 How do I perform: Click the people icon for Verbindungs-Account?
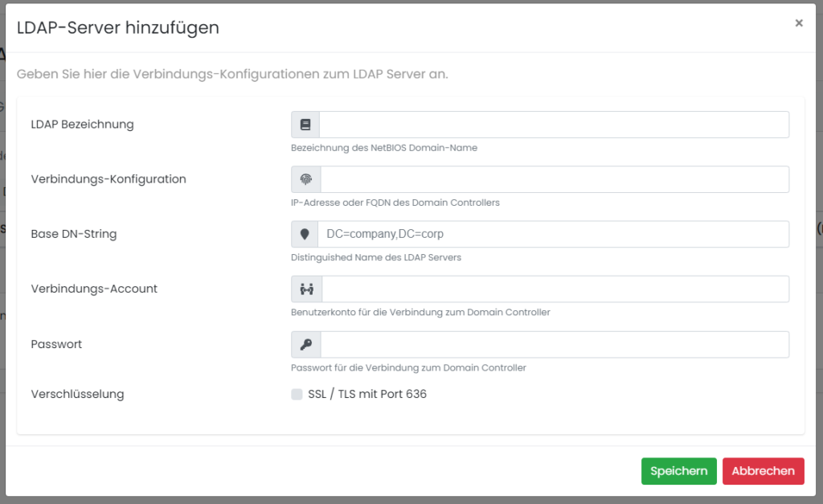click(x=306, y=289)
